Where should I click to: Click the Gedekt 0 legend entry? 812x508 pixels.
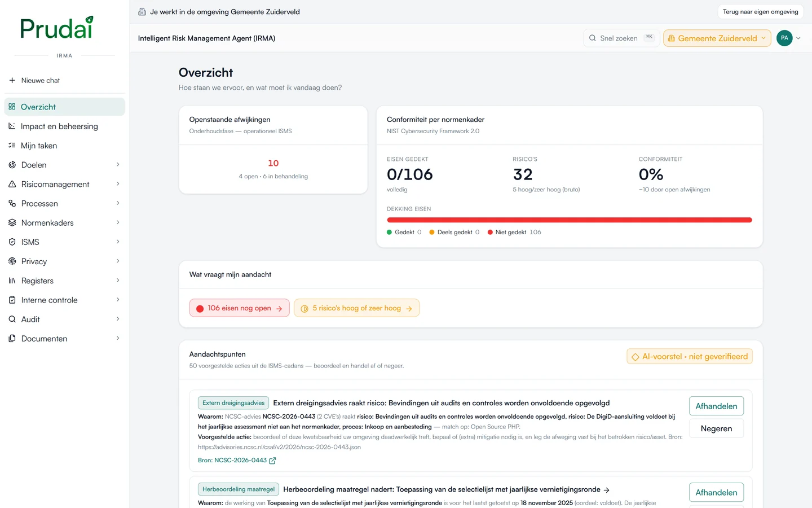tap(404, 232)
